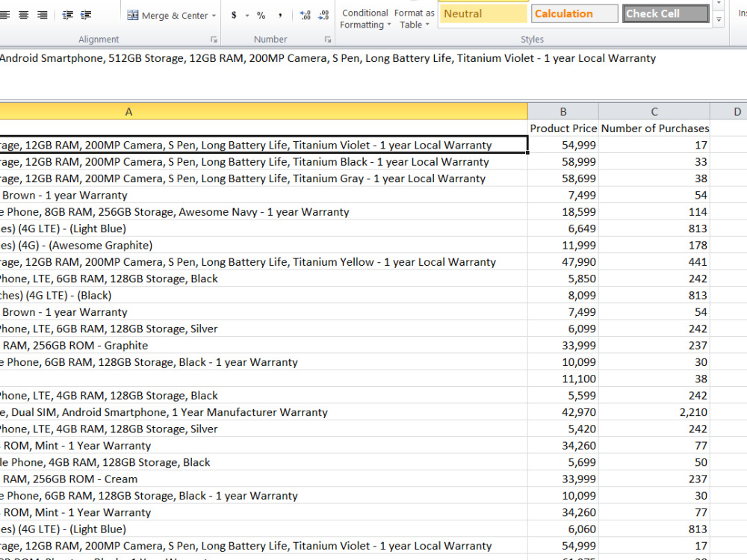Select column C header

[654, 111]
